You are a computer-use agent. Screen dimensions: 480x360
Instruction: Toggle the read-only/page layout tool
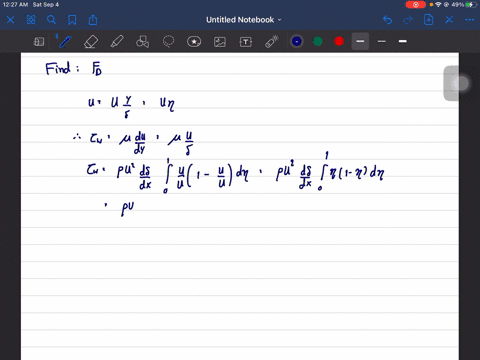click(x=39, y=42)
